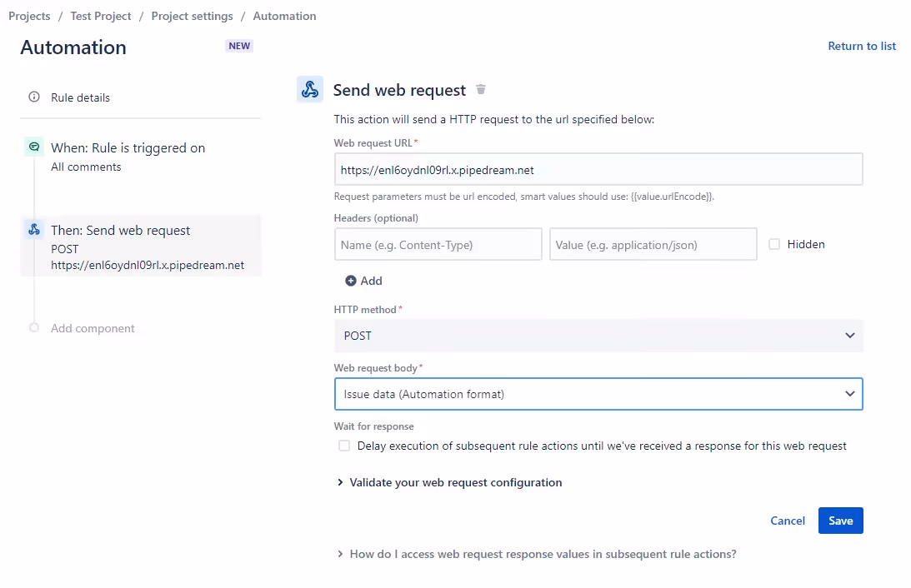Open the HTTP method POST dropdown

pos(598,336)
